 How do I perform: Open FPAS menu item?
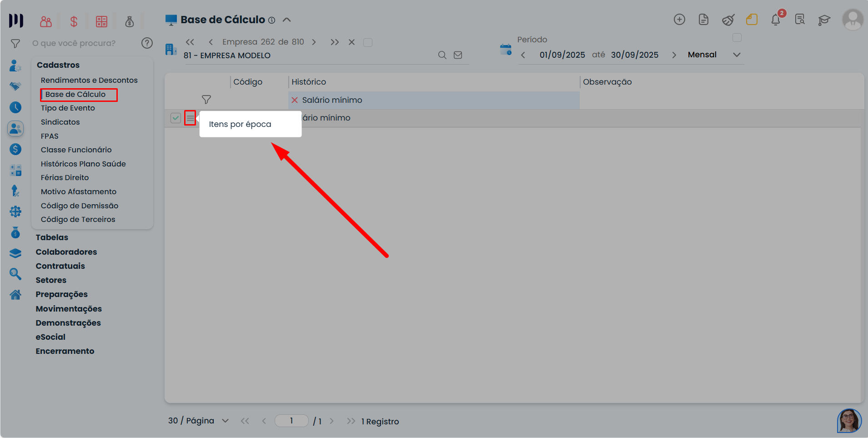(50, 136)
